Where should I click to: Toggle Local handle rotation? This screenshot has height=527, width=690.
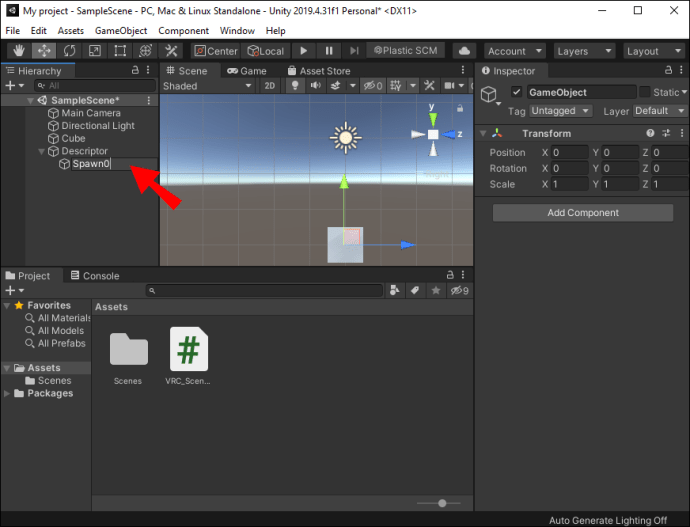266,51
